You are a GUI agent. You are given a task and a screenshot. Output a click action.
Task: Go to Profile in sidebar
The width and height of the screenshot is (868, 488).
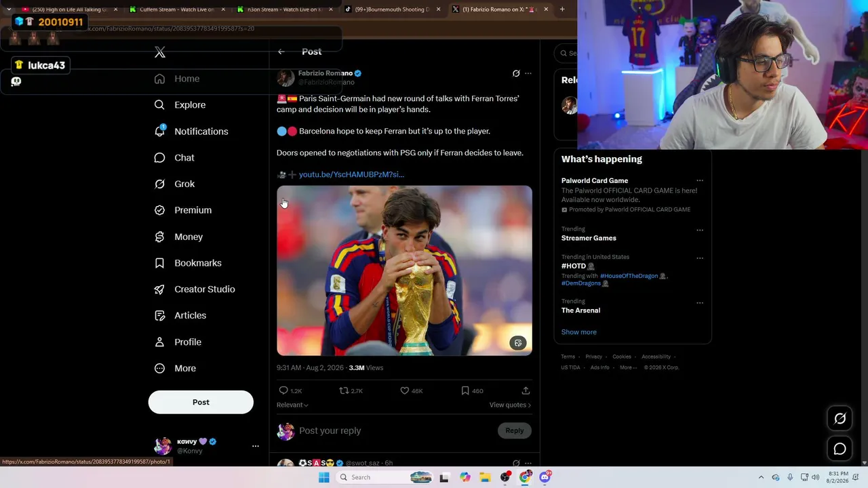pos(178,342)
